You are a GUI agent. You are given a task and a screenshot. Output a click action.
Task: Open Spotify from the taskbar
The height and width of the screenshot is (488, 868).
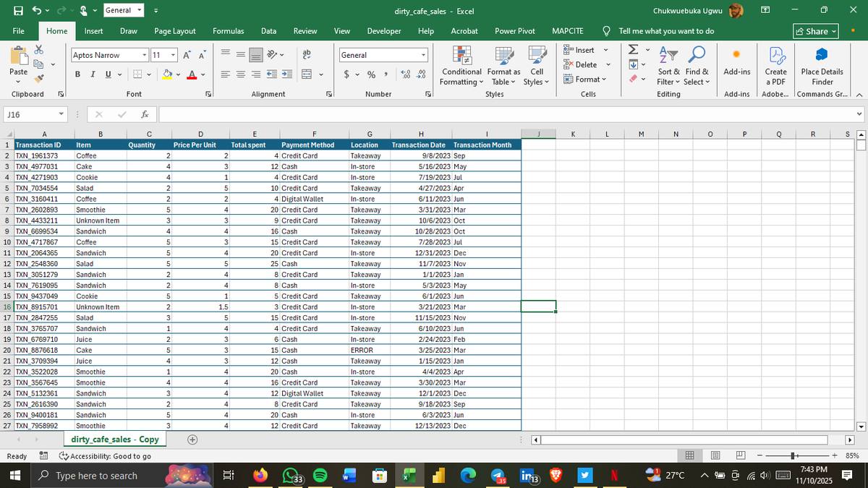click(x=322, y=476)
